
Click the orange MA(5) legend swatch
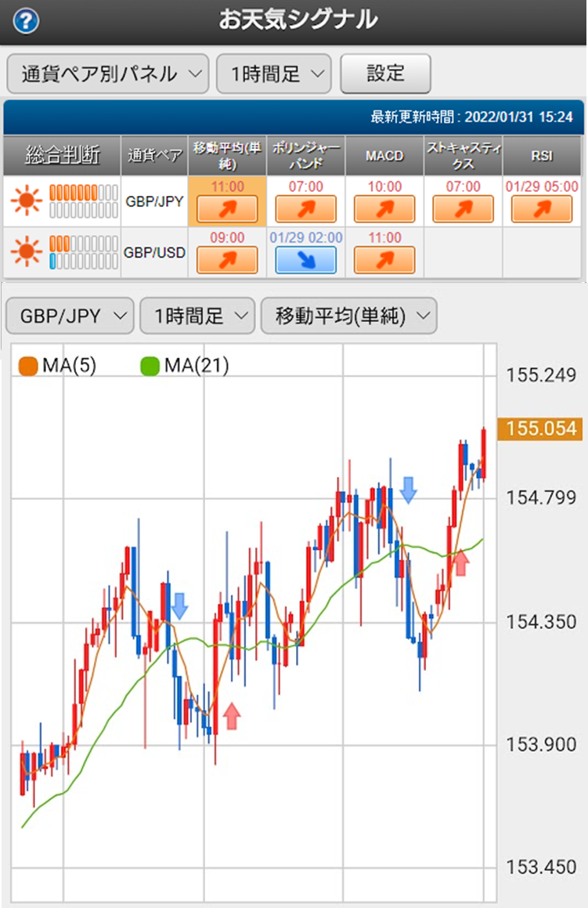(x=28, y=366)
